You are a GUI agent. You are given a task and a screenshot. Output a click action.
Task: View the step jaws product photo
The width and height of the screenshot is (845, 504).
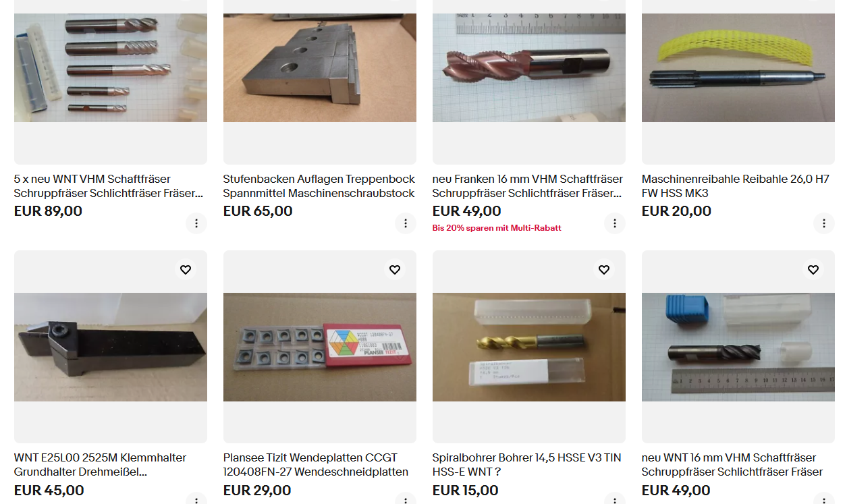[x=320, y=68]
